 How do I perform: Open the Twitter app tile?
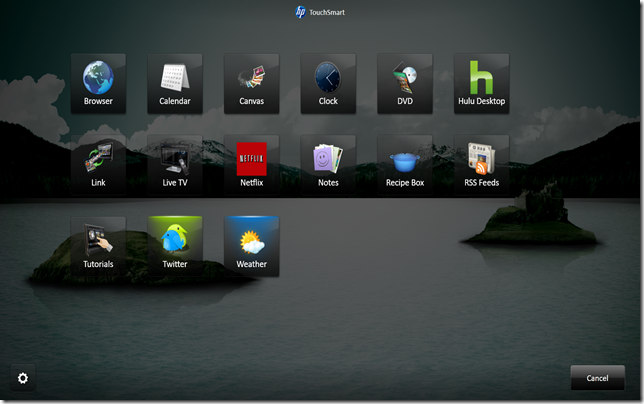175,246
